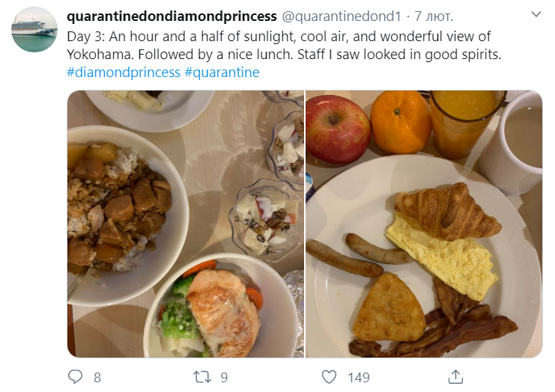Open the #quarantine hashtag

[x=222, y=72]
